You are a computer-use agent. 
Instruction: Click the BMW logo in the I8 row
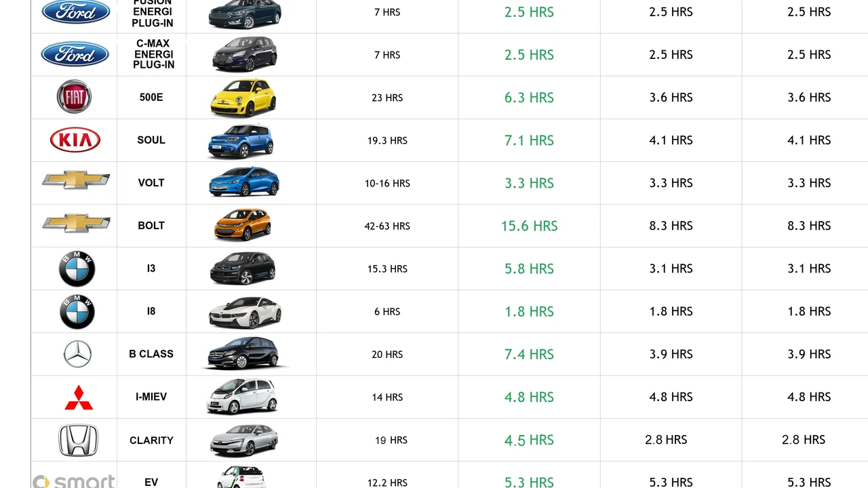pyautogui.click(x=77, y=312)
